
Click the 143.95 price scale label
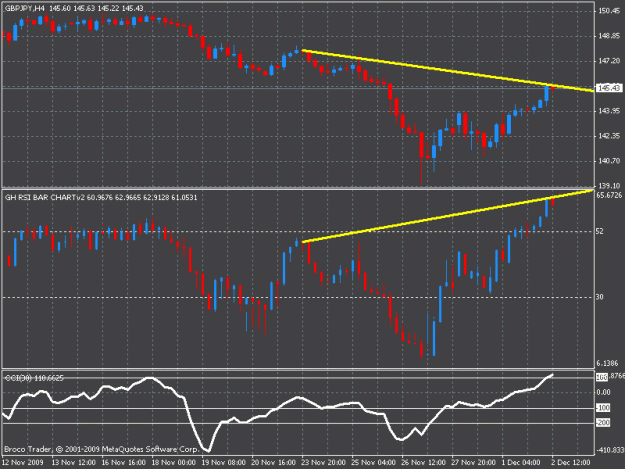(x=609, y=110)
